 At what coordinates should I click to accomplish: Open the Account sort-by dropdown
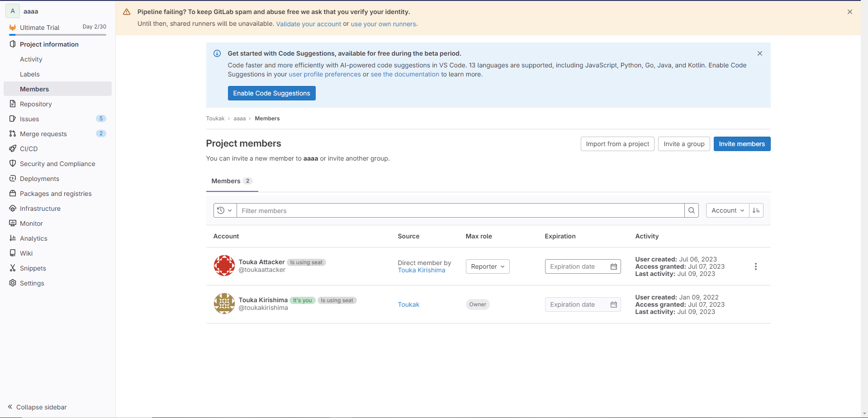tap(727, 210)
